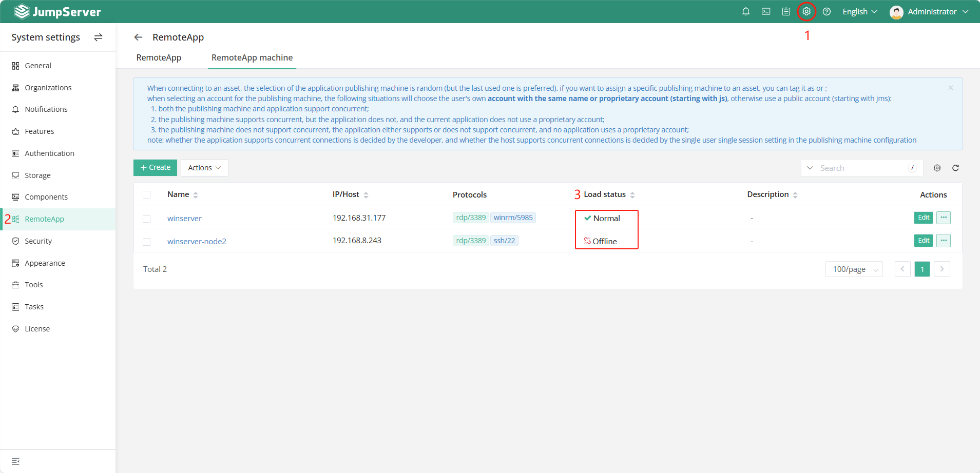Collapse the sidebar menu icon
Screen dimensions: 980x473
[15, 461]
